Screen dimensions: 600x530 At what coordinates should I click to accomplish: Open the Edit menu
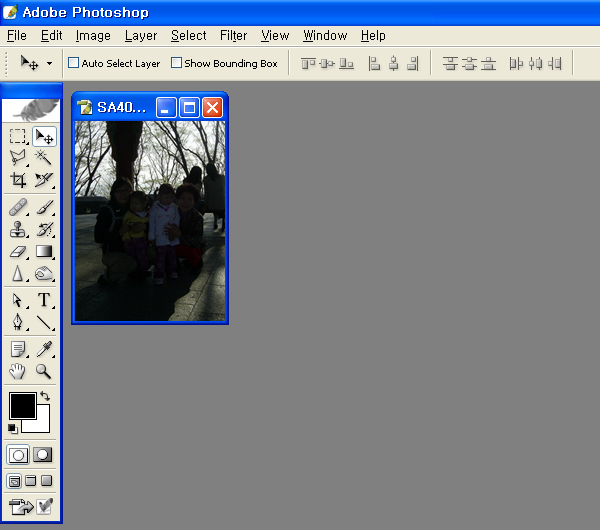[x=51, y=36]
